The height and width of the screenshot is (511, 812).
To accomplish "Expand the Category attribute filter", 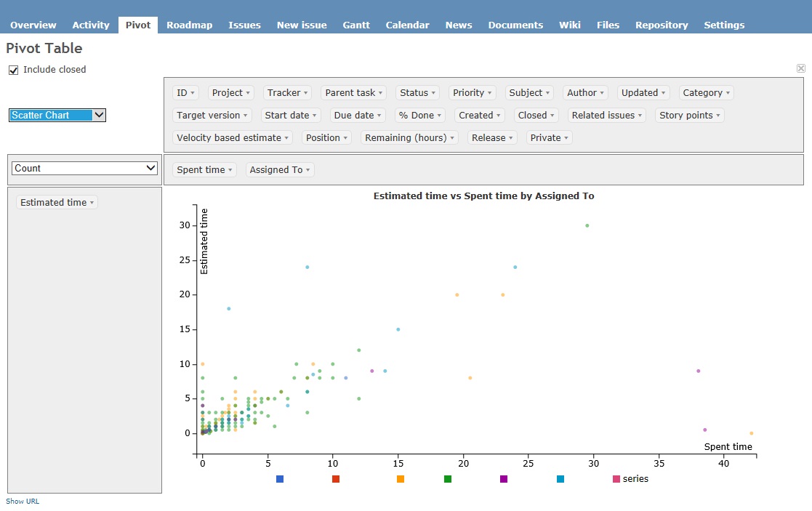I will (x=706, y=92).
